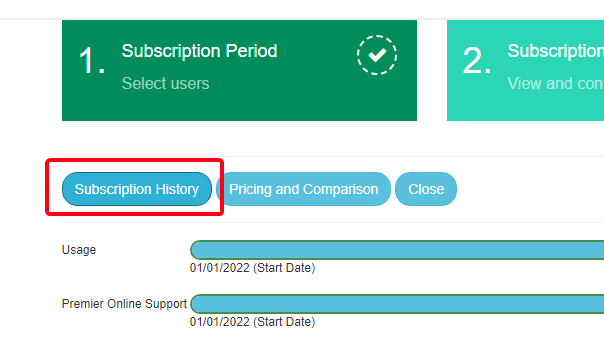Image resolution: width=604 pixels, height=362 pixels.
Task: Click the 01/01/2022 date under Usage bar
Action: [220, 268]
